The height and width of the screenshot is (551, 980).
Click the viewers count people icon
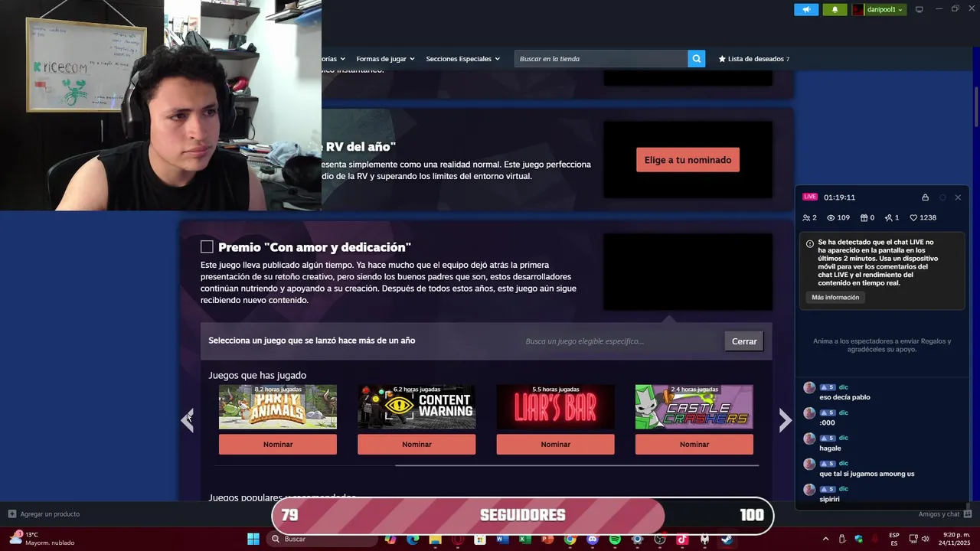(806, 218)
